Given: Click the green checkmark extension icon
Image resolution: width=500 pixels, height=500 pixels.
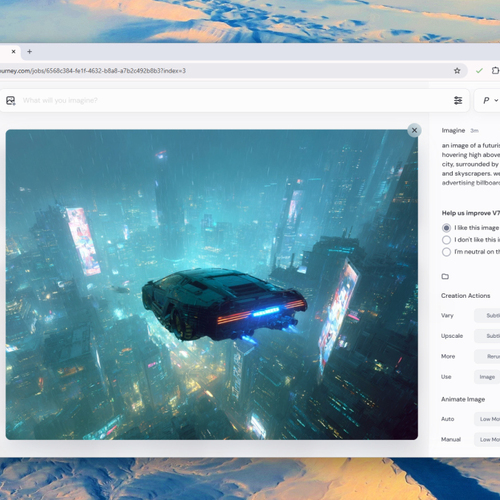Looking at the screenshot, I should pyautogui.click(x=479, y=71).
